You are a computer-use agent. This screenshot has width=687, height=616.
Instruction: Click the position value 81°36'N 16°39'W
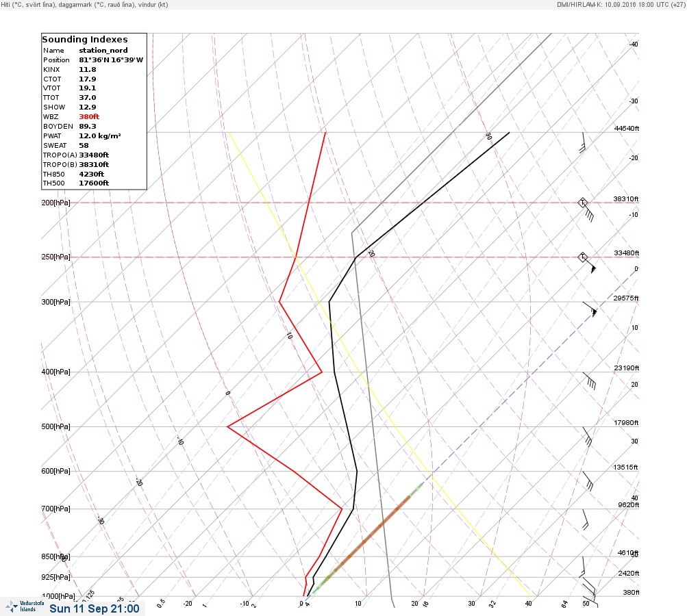111,60
